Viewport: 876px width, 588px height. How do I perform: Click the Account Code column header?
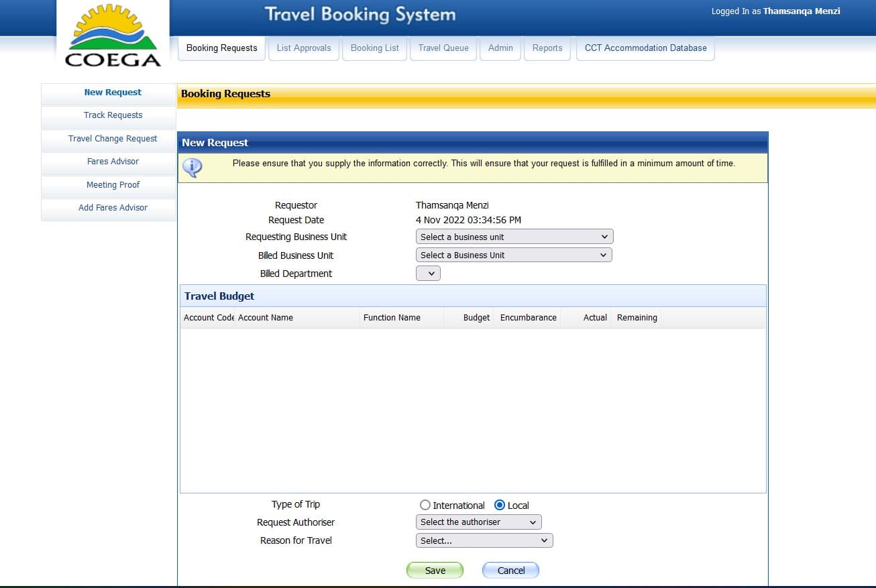point(208,318)
